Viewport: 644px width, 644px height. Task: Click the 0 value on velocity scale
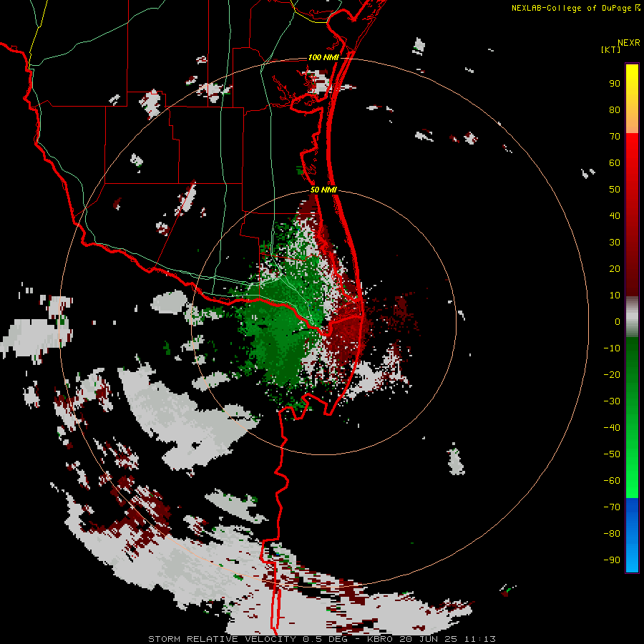(618, 321)
